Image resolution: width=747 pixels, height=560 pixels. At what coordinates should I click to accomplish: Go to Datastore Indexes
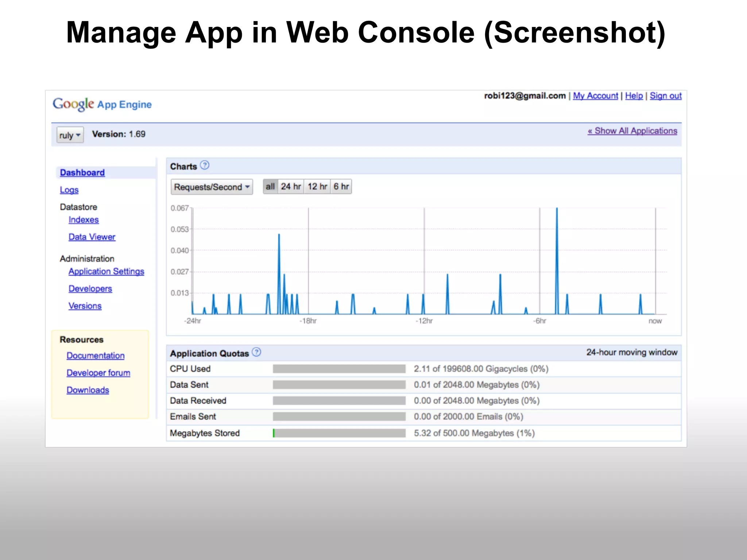point(84,220)
